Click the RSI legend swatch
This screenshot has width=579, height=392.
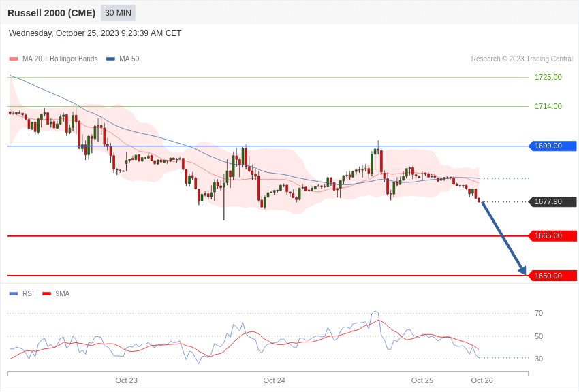(x=14, y=293)
